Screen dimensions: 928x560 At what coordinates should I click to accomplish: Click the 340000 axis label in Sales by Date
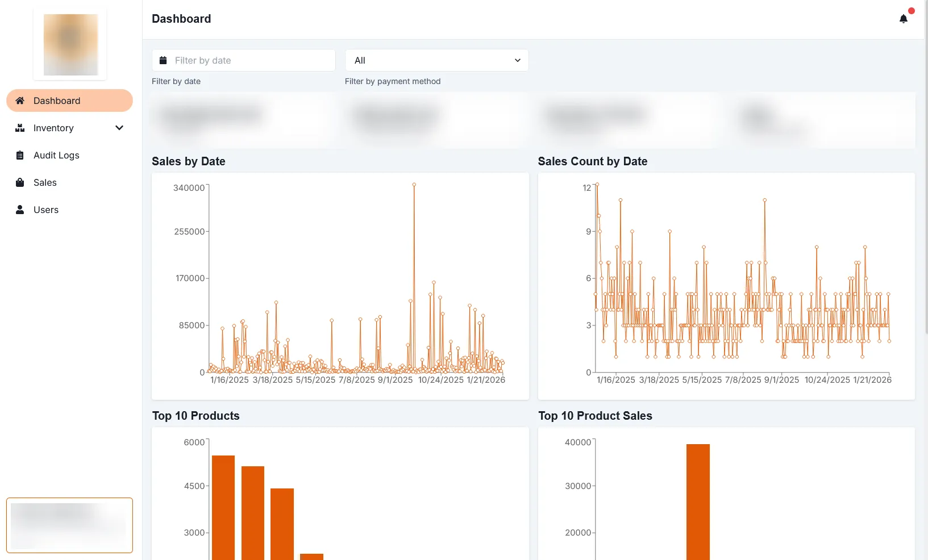point(189,188)
